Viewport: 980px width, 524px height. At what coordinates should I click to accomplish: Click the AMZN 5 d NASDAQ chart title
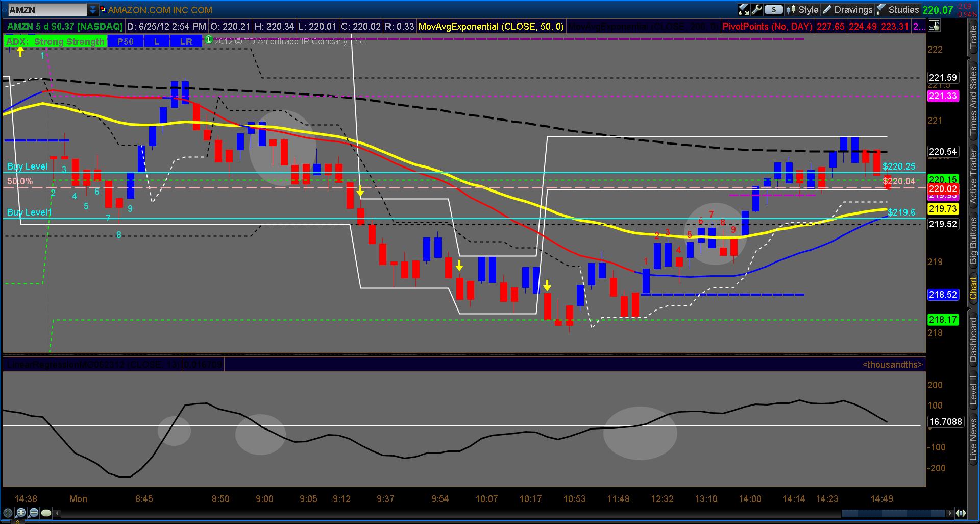[x=65, y=26]
